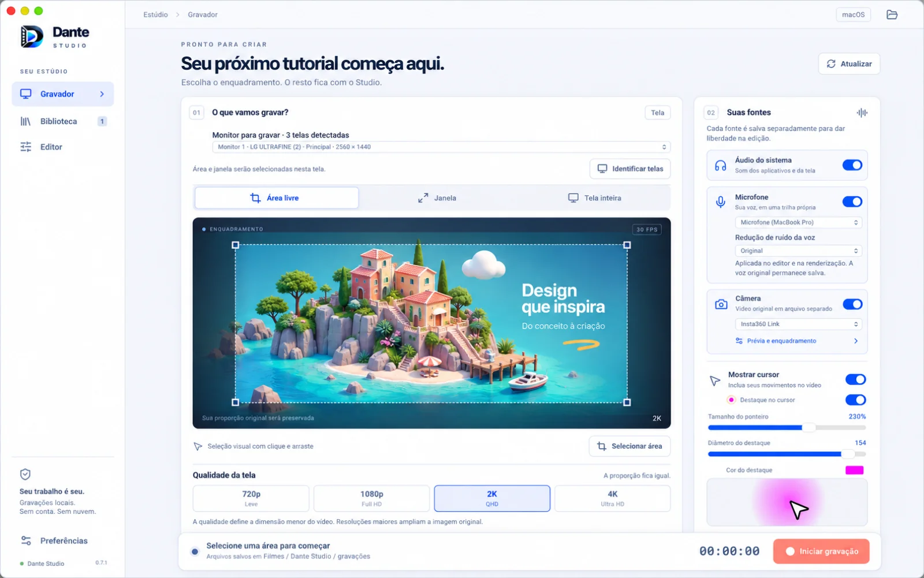The width and height of the screenshot is (924, 578).
Task: Switch to the Janela tab
Action: [437, 198]
